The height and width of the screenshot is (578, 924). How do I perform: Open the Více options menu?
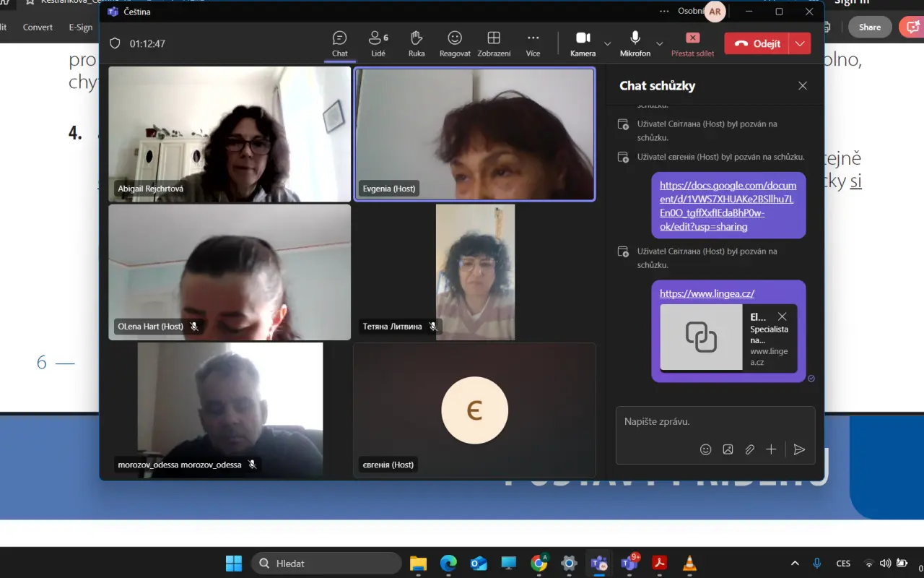click(533, 43)
